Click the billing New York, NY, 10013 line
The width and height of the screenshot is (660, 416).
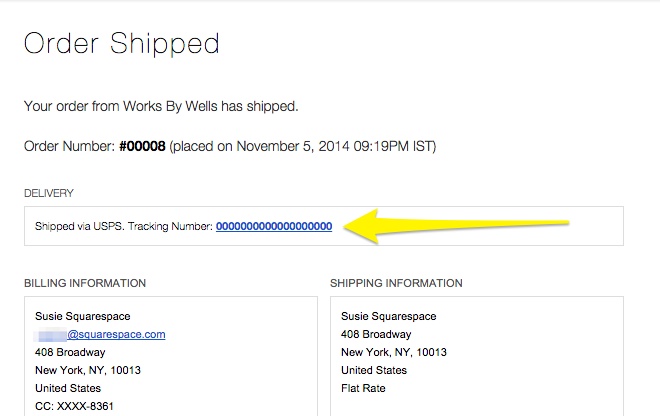point(88,371)
